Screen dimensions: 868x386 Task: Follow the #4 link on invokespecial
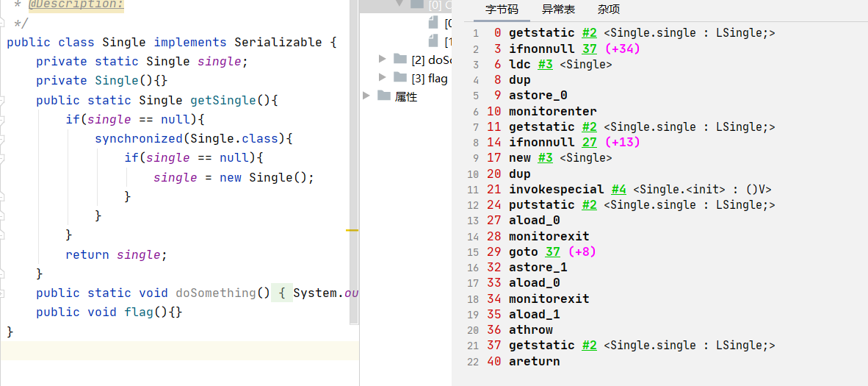[x=618, y=189]
